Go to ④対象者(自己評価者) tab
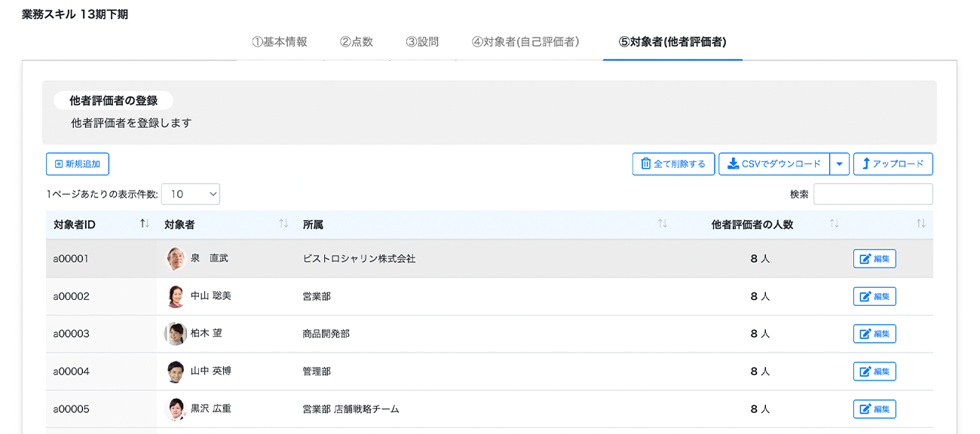This screenshot has width=980, height=434. coord(525,42)
